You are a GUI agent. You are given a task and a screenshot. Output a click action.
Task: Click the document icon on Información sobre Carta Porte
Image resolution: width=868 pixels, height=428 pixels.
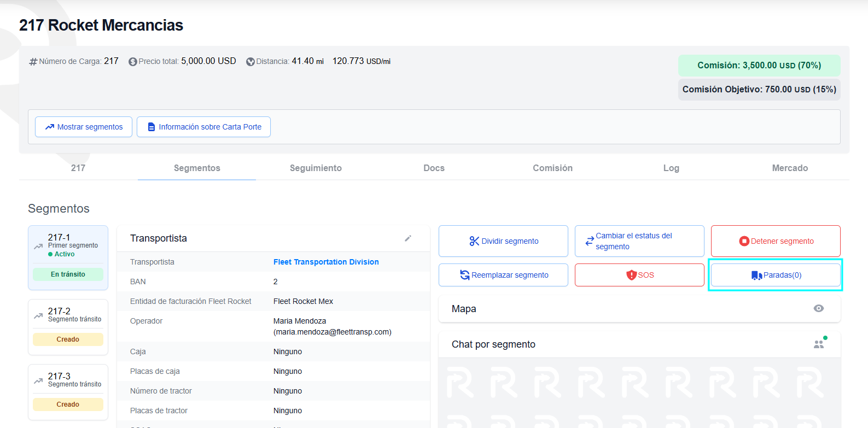click(152, 127)
